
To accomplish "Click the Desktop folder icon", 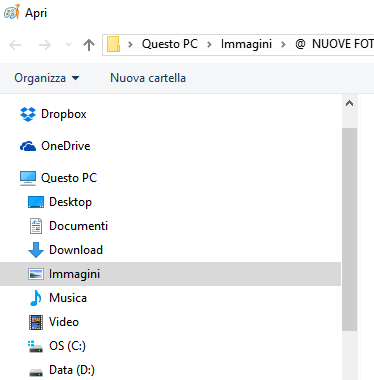I will 36,202.
